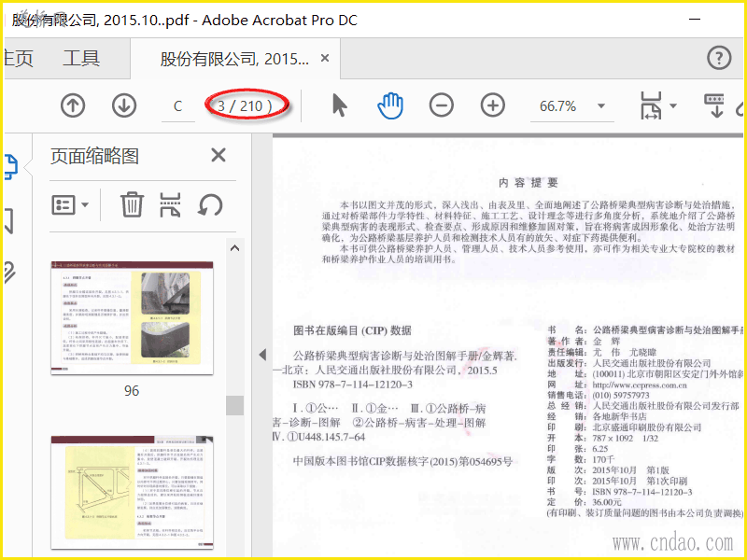Click the 内容提要 heading text
This screenshot has height=560, width=747.
[528, 182]
